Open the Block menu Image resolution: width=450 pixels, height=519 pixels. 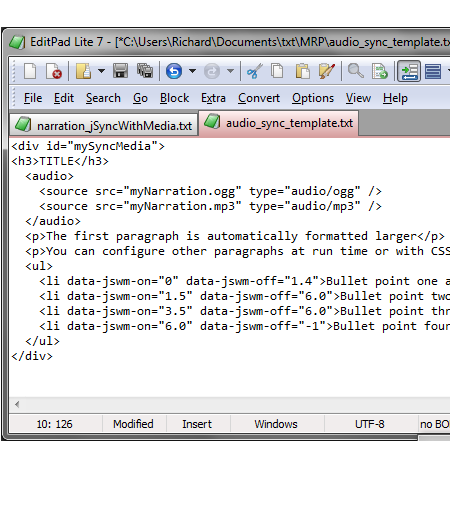point(174,98)
